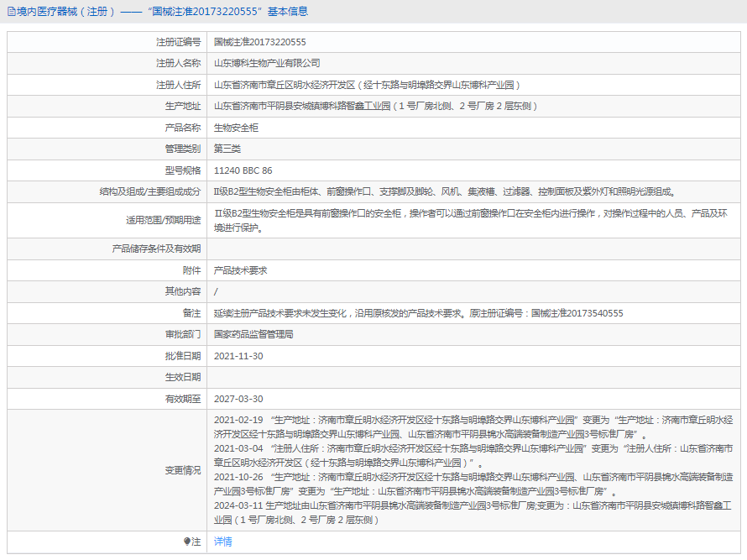Click approval department 国家药品监督管理局
Screen dimensions: 747x560
pos(253,334)
